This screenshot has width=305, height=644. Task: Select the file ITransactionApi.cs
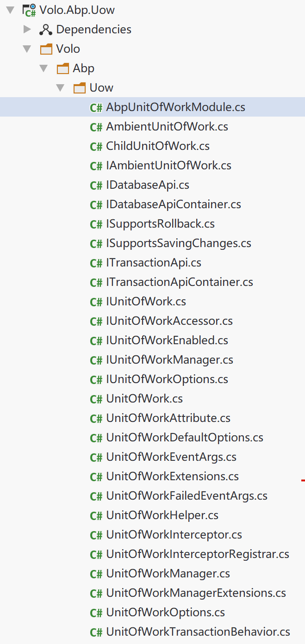(x=154, y=263)
